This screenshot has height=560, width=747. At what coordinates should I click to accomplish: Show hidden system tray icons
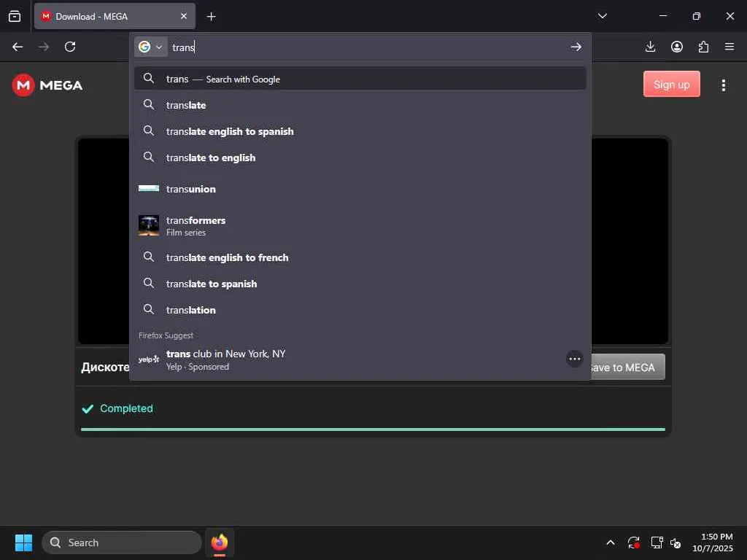click(611, 542)
